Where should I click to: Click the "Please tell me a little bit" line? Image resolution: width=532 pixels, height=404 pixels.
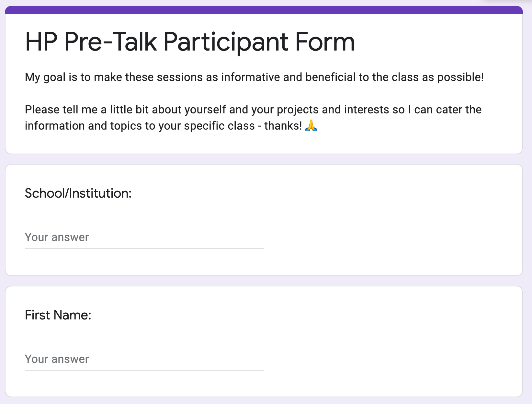pos(253,110)
